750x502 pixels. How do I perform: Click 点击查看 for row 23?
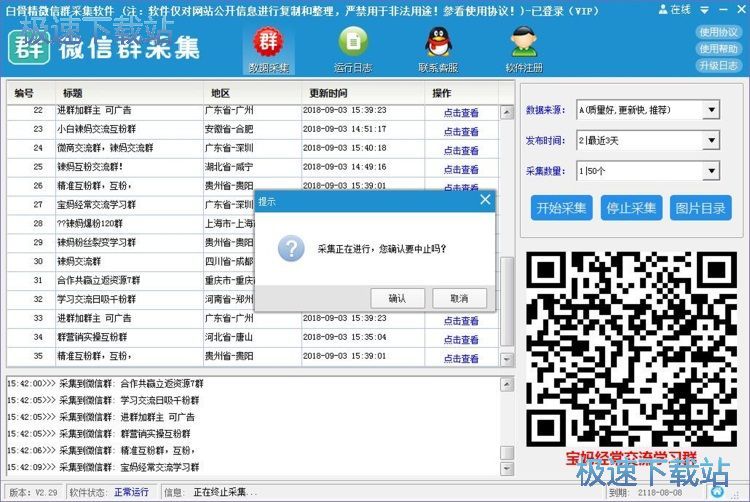(461, 131)
